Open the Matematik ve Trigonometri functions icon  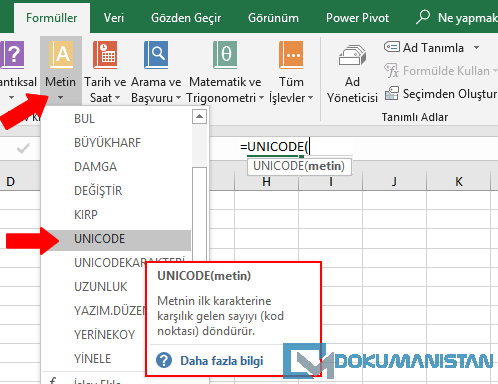point(225,55)
